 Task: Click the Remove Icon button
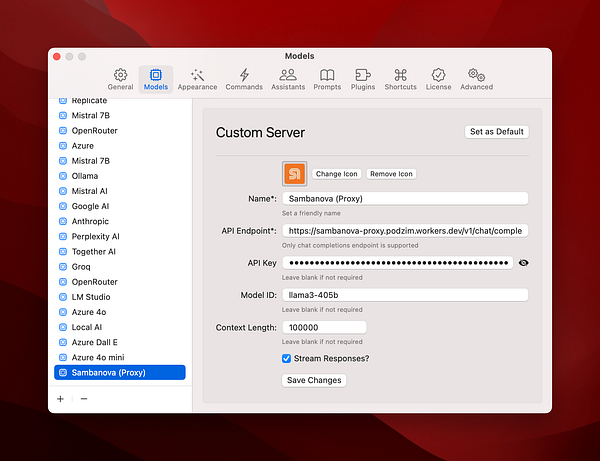[x=391, y=174]
